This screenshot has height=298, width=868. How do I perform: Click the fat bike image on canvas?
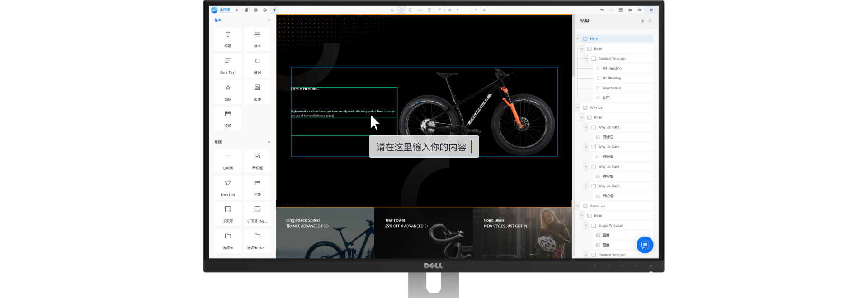tap(477, 112)
